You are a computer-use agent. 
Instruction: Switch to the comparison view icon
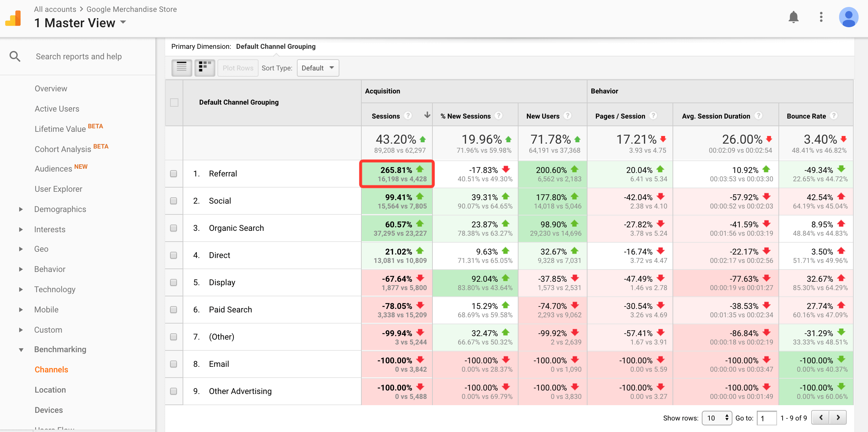[205, 68]
